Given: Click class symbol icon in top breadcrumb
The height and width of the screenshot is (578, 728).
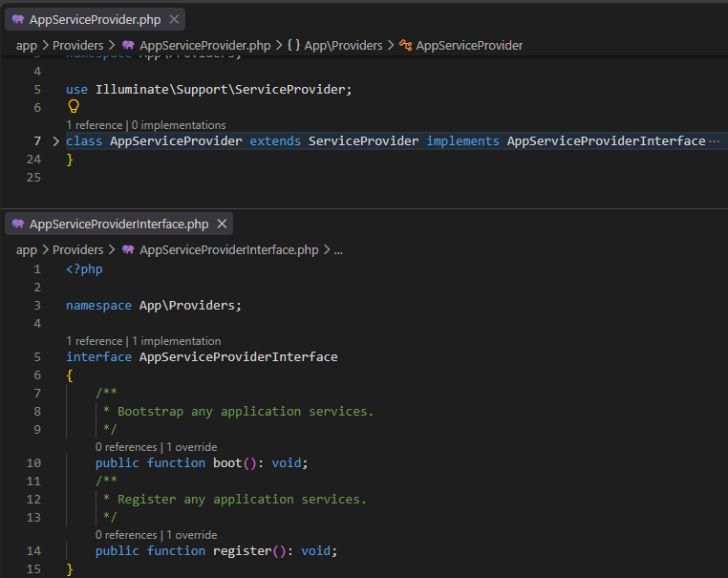Looking at the screenshot, I should coord(405,46).
